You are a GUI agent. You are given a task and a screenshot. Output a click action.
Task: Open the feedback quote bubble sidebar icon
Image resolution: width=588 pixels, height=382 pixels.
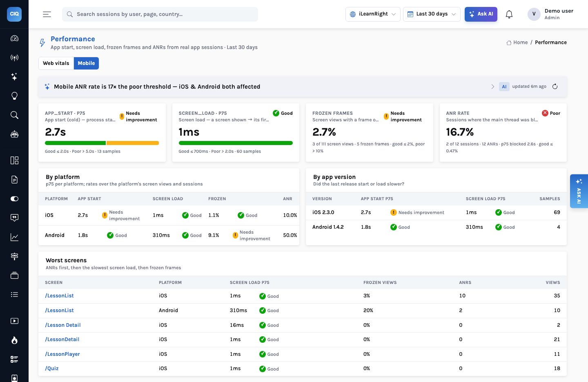click(x=14, y=218)
